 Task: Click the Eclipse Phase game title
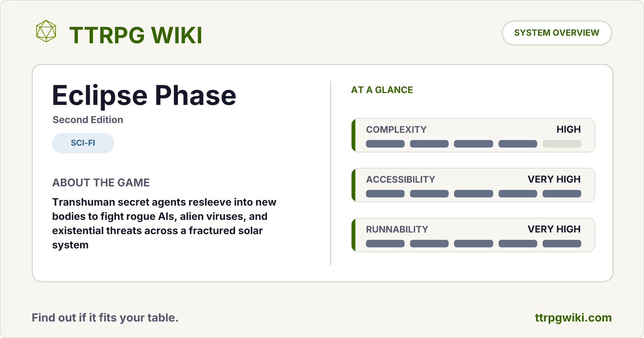(144, 96)
